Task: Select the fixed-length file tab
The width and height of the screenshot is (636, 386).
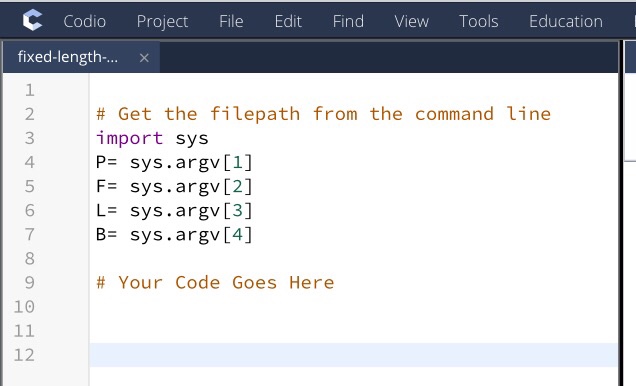Action: pos(68,57)
